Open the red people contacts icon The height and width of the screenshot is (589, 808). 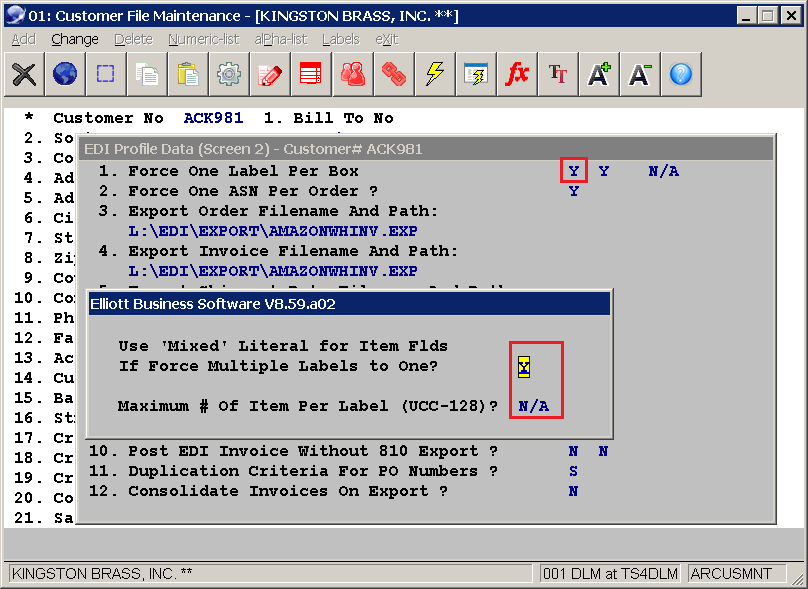[352, 74]
